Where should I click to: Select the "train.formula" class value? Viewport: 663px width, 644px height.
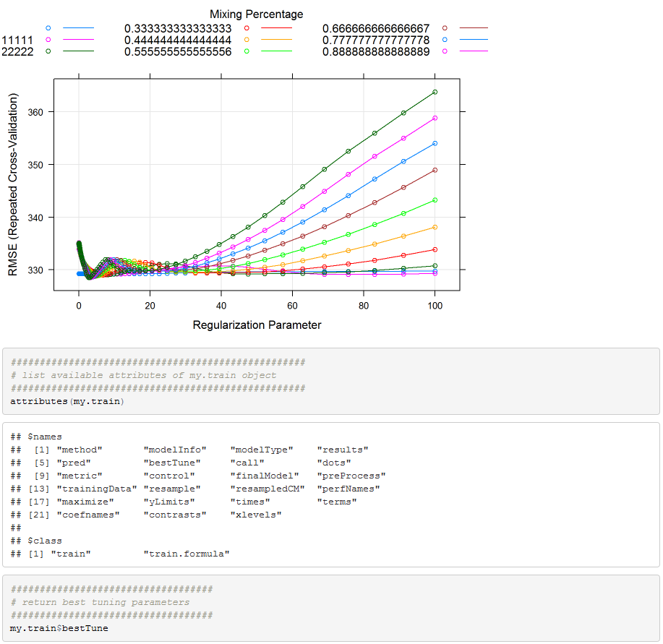tap(187, 554)
